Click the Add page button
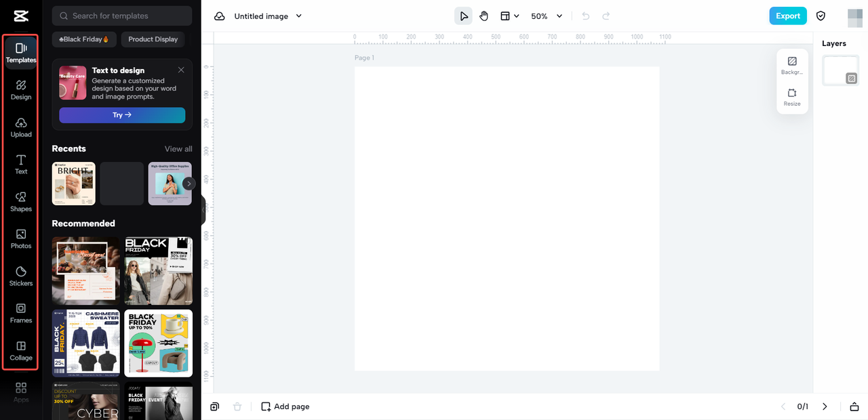868x420 pixels. tap(285, 406)
